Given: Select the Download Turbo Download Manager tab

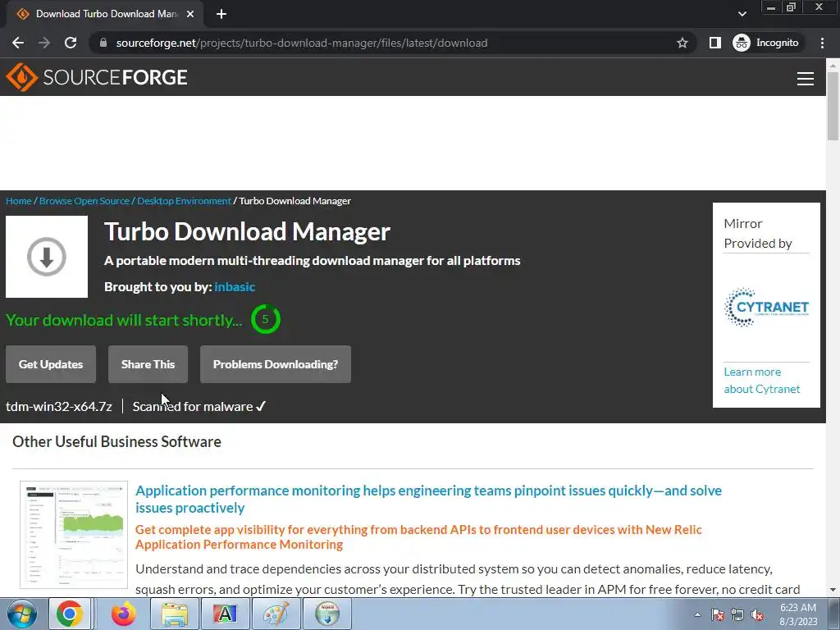Looking at the screenshot, I should tap(105, 14).
